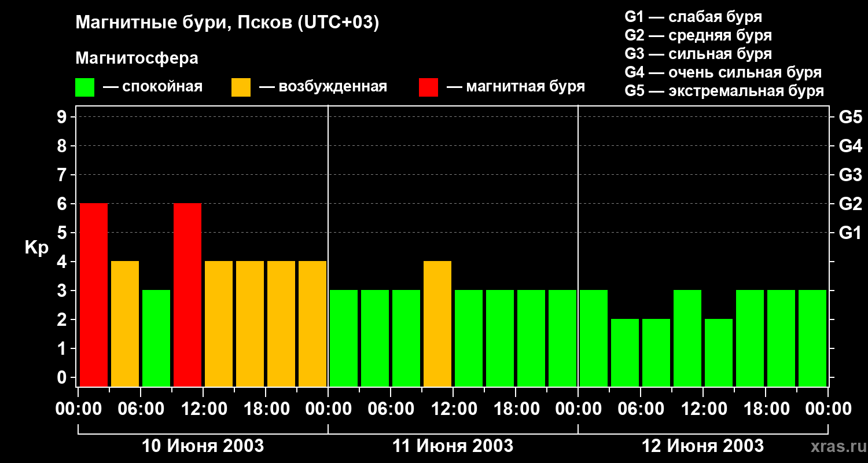
Task: Click the red "магнитная буря" legend swatch
Action: pyautogui.click(x=428, y=87)
